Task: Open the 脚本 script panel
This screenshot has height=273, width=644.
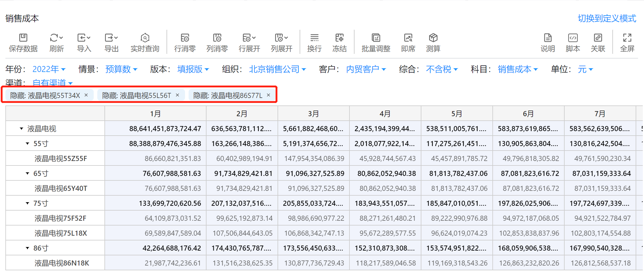Action: [573, 38]
